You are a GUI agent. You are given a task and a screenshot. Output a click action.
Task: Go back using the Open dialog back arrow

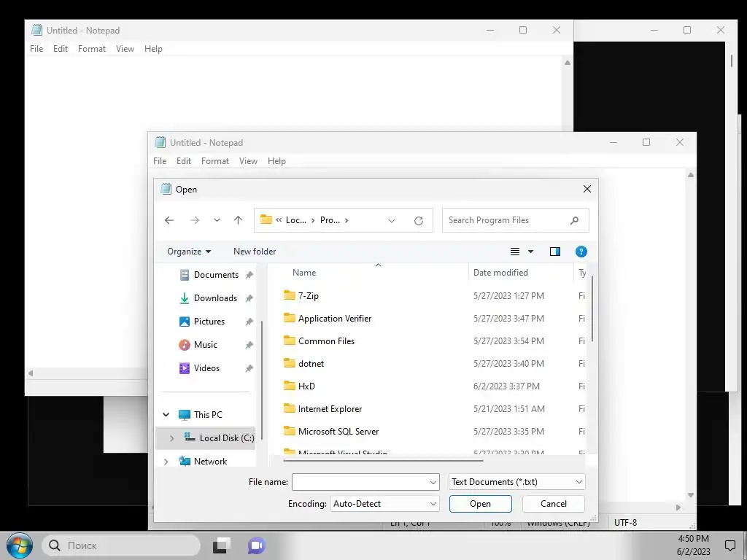[x=169, y=220]
